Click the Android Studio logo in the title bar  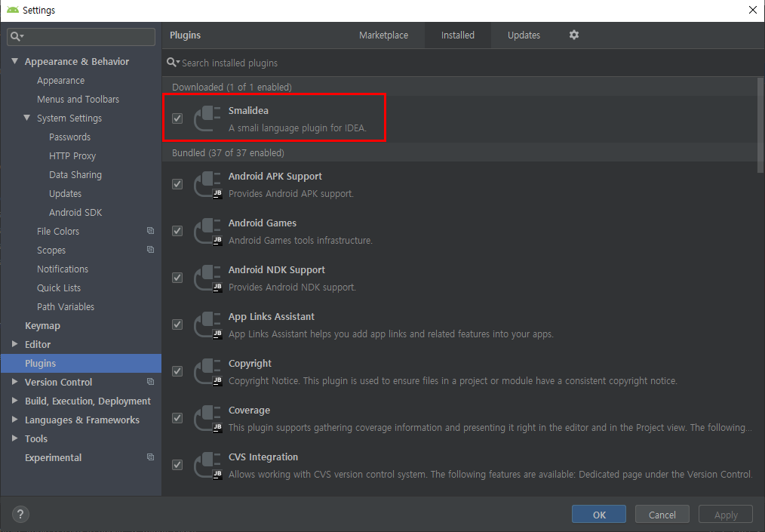point(13,10)
